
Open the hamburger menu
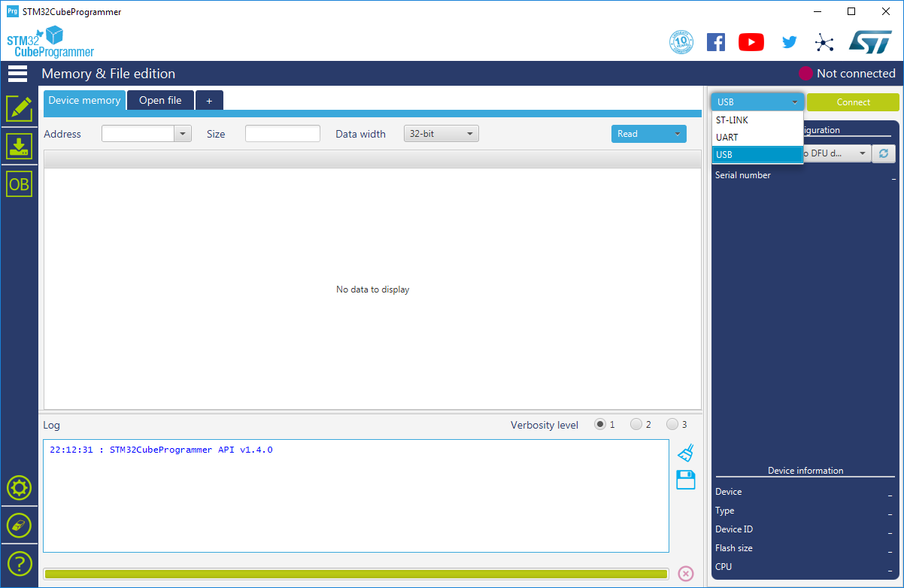[17, 73]
